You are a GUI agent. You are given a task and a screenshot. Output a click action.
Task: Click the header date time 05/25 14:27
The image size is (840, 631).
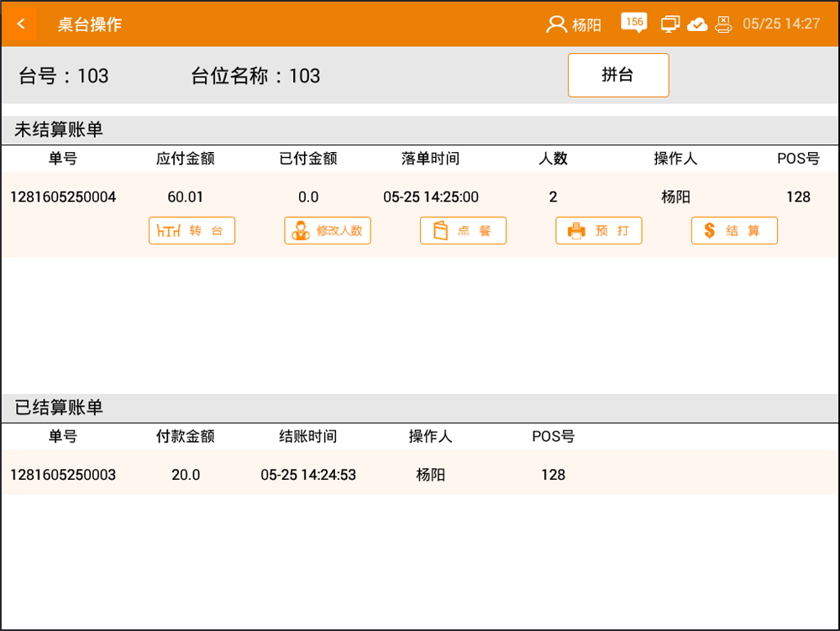click(x=781, y=24)
